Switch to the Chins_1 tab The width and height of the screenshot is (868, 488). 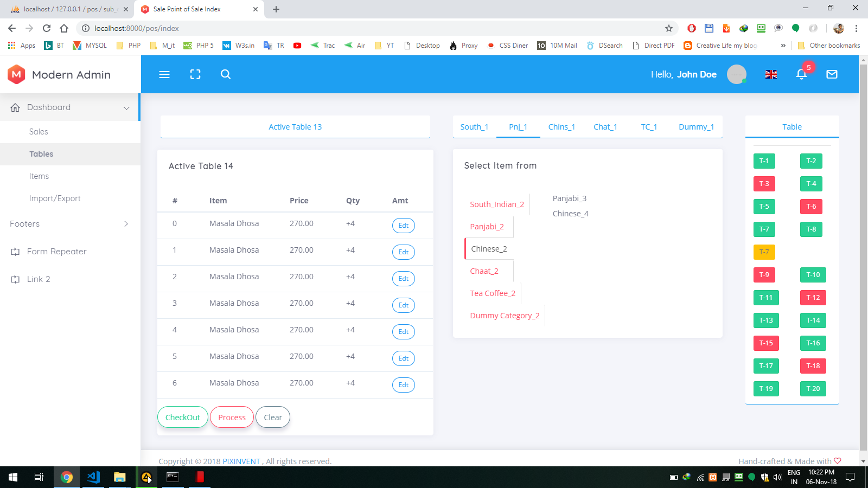[561, 127]
